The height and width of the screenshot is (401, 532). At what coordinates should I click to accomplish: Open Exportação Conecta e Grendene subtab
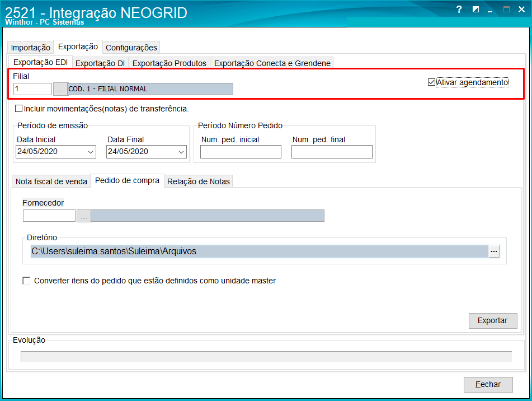pos(272,63)
